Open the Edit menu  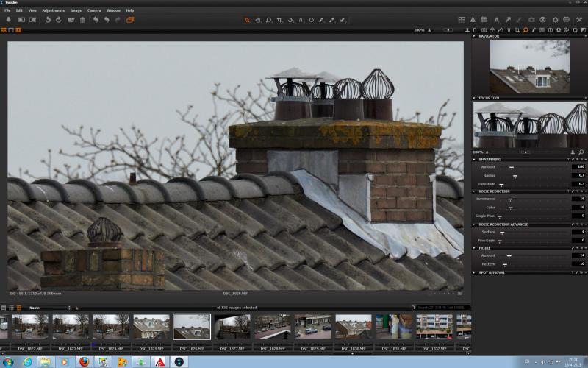click(x=20, y=10)
